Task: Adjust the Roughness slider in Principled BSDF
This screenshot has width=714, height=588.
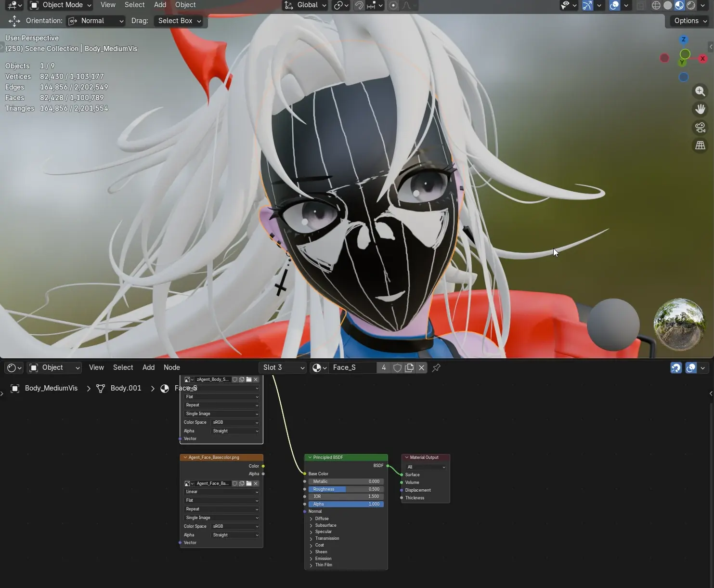Action: click(346, 489)
